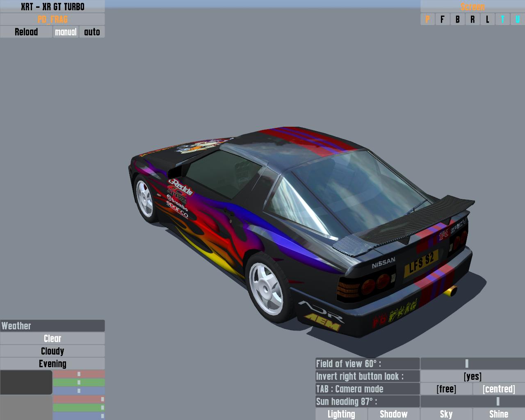Adjust red slider beside the gray swatch

click(x=79, y=399)
